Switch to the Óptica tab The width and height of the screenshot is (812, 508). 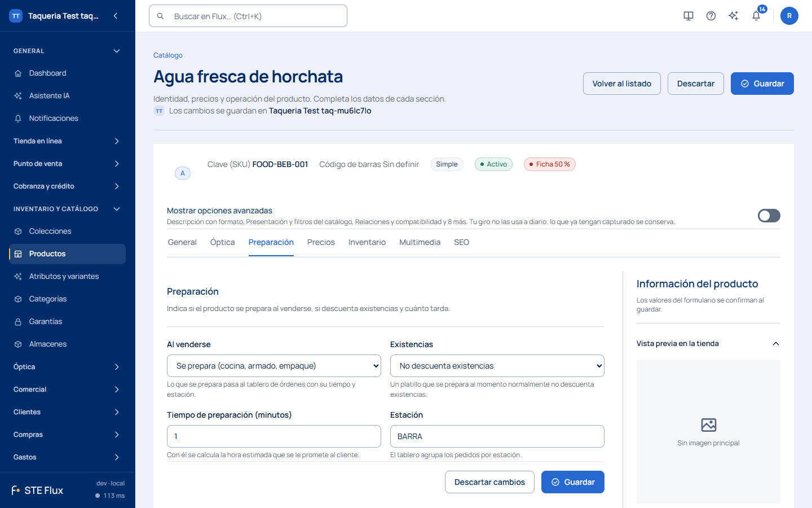[x=223, y=242]
